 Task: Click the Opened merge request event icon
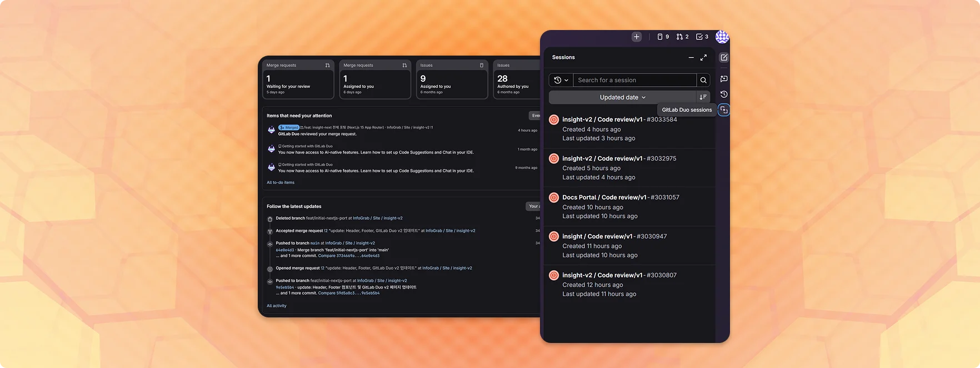tap(270, 269)
